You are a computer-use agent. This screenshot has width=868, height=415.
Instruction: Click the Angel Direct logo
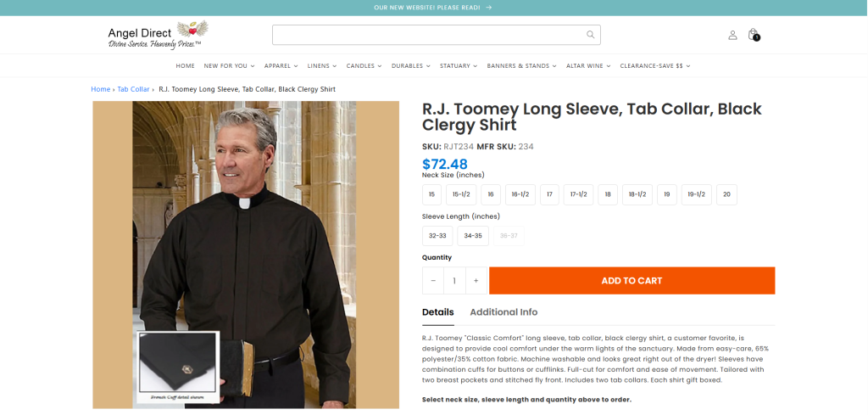158,35
